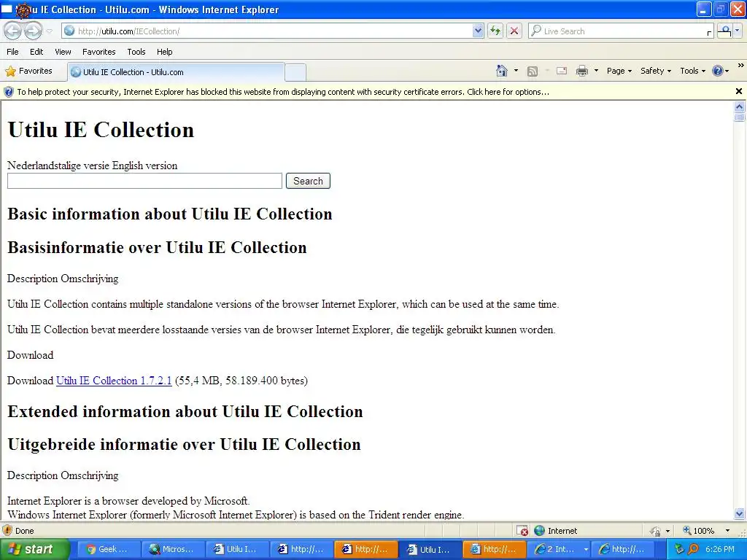747x560 pixels.
Task: Open the dropdown beside the protected mode icon
Action: click(x=668, y=531)
